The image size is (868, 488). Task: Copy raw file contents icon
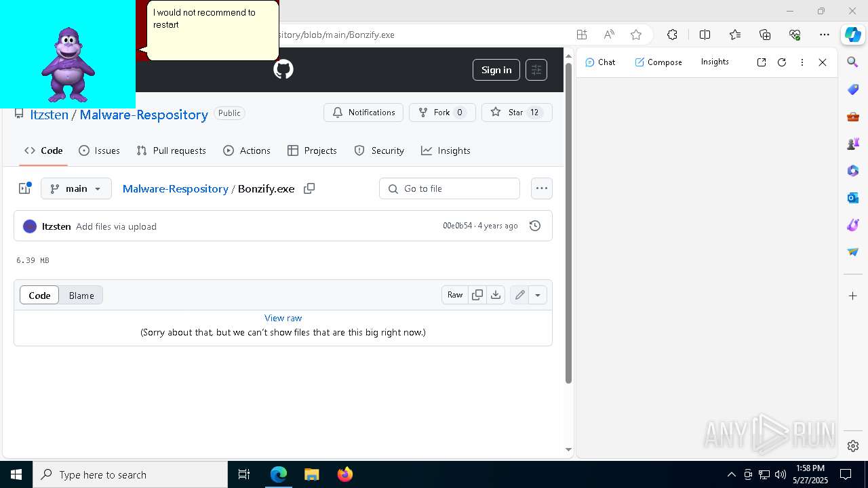pyautogui.click(x=477, y=295)
